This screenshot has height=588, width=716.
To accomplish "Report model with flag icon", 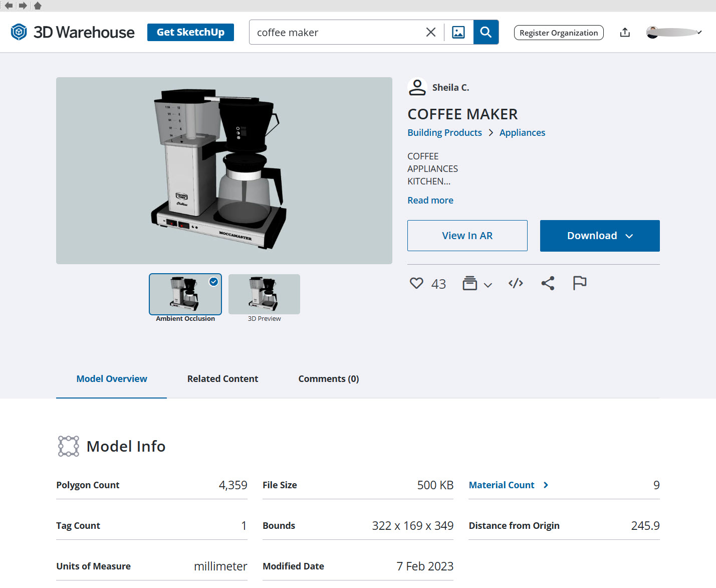I will point(580,283).
